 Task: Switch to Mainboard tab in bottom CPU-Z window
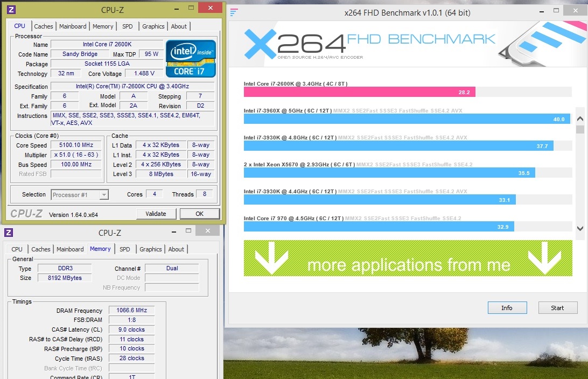click(x=70, y=249)
